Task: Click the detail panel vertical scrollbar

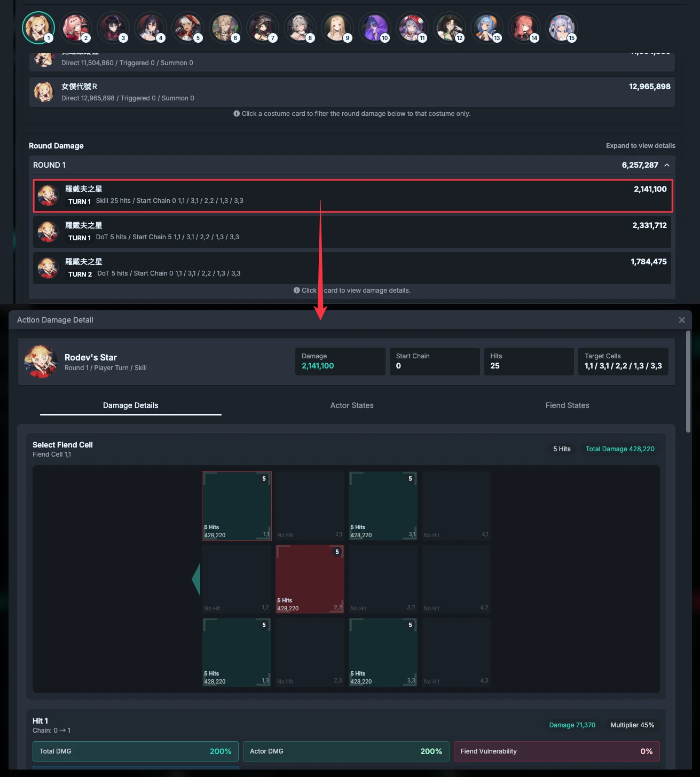Action: 688,381
